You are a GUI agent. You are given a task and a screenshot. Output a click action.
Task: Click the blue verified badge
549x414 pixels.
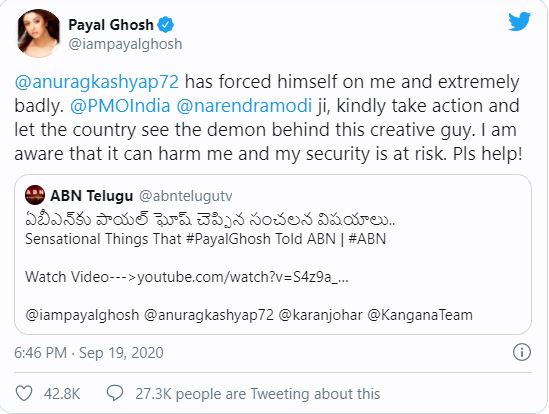tap(165, 25)
